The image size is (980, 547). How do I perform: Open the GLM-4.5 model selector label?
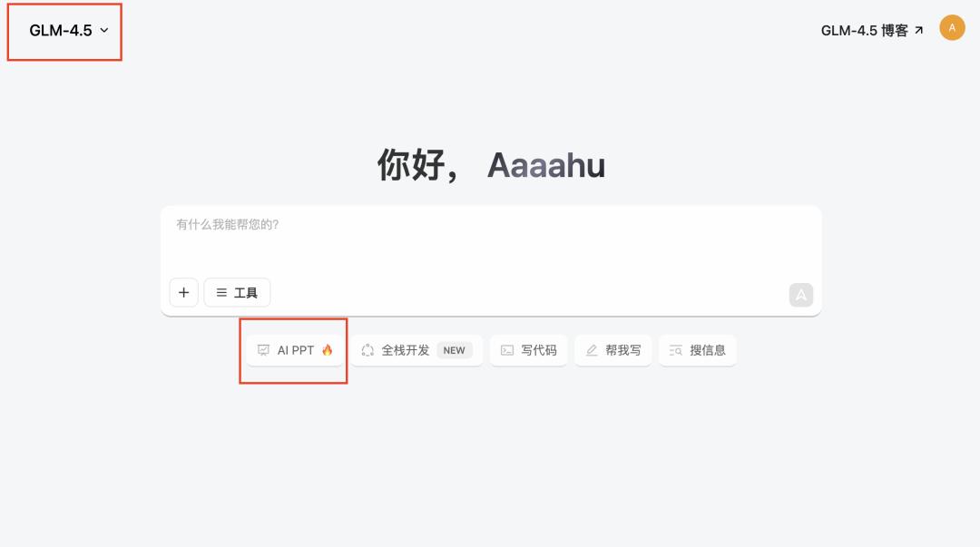point(61,31)
